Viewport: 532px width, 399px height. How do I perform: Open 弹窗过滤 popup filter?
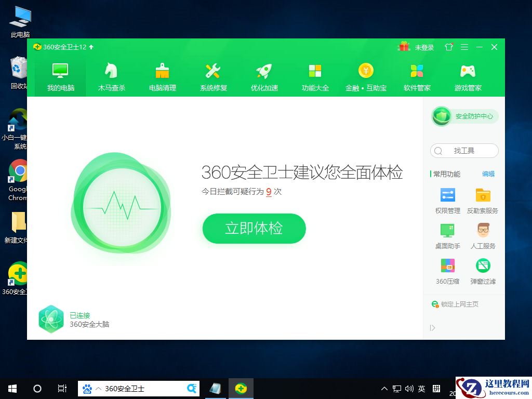[483, 272]
